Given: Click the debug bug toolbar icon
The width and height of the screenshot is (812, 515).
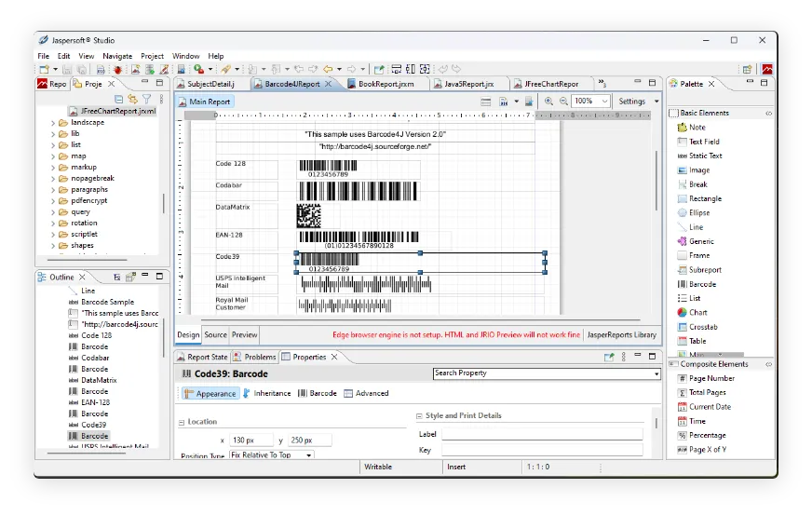Looking at the screenshot, I should (x=117, y=70).
